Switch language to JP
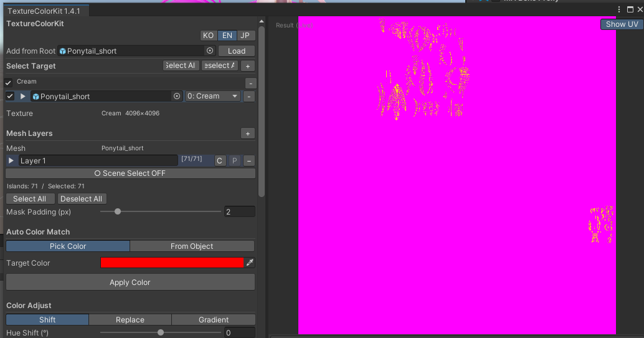The image size is (644, 338). (x=245, y=36)
